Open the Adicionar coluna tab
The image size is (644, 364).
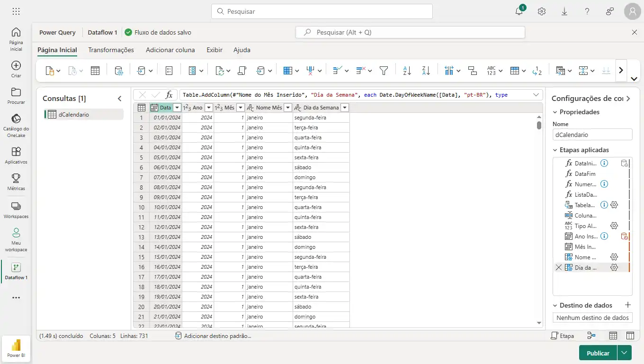pyautogui.click(x=170, y=50)
